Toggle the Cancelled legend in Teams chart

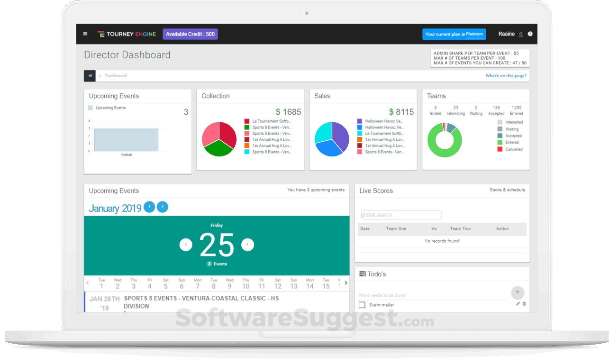coord(500,149)
